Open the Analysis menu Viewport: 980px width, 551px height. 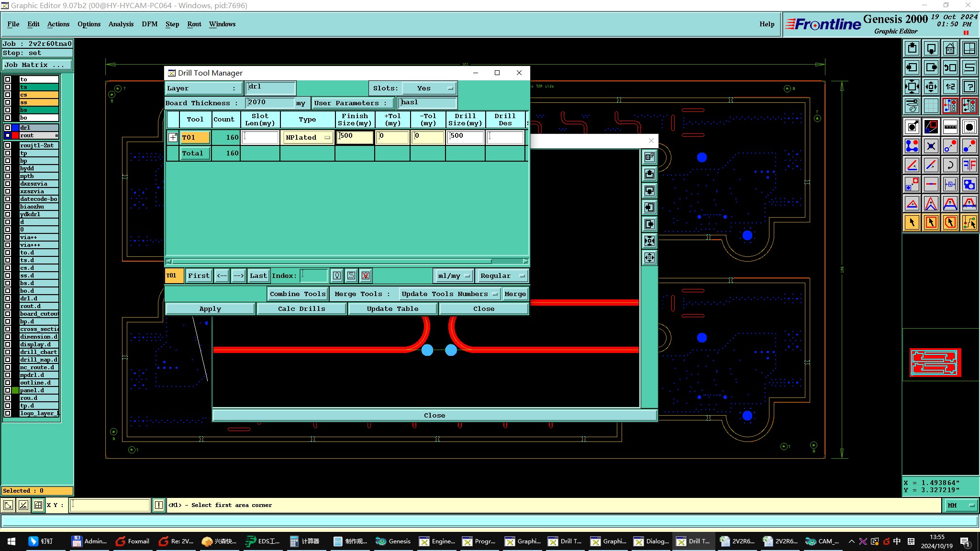(x=121, y=24)
